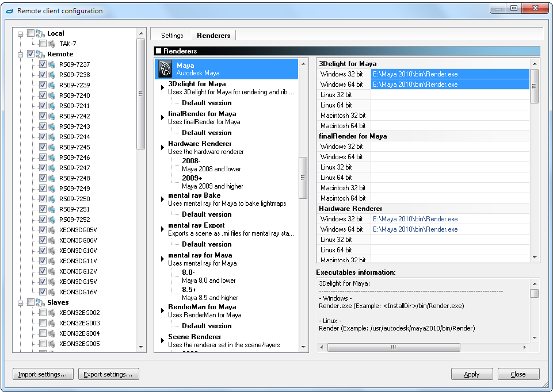Click the computer icon beside TAK-7
553x392 pixels.
tap(52, 44)
